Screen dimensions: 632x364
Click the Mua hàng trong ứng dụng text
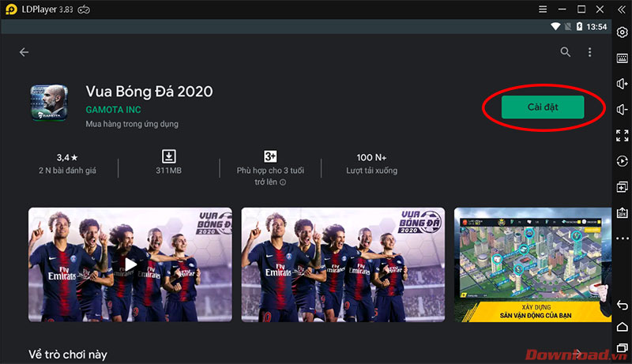(x=132, y=124)
